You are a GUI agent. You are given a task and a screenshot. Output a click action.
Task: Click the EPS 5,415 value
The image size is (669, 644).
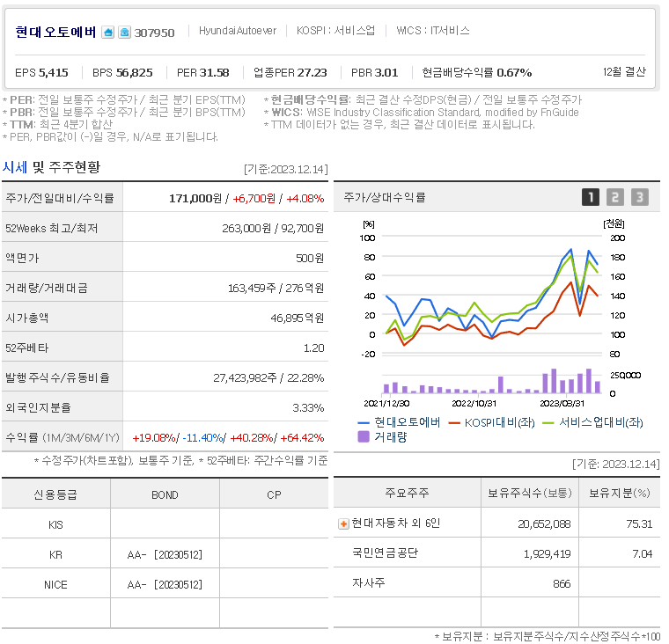tap(41, 73)
